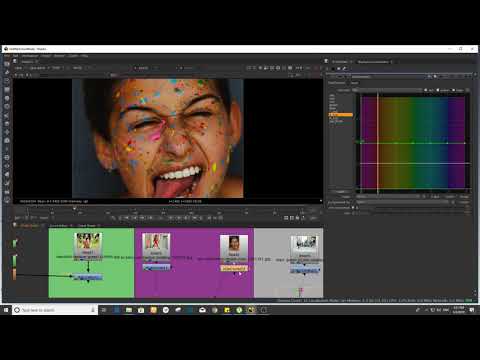
Task: Open the Time nodes menu in left toolbar
Action: (7, 81)
